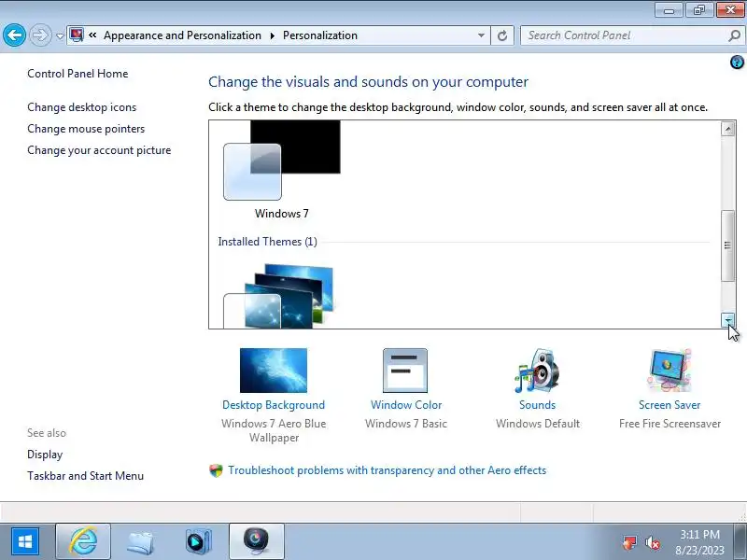Image resolution: width=747 pixels, height=560 pixels.
Task: Open the Window Color icon
Action: click(x=405, y=371)
